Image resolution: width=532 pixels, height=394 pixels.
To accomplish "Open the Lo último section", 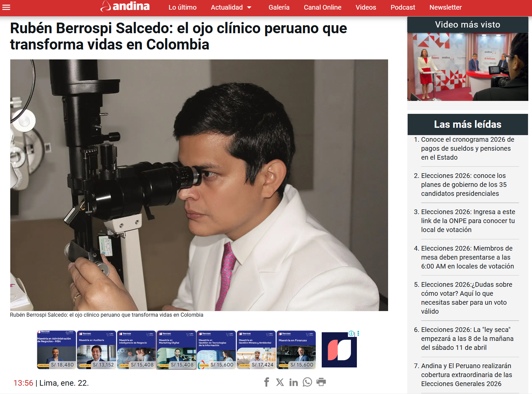I will click(182, 7).
